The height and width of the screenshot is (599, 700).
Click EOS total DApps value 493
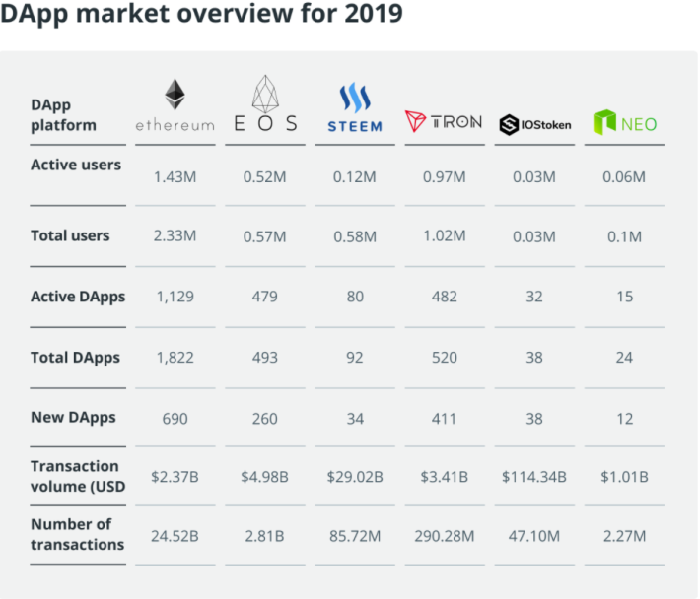265,358
